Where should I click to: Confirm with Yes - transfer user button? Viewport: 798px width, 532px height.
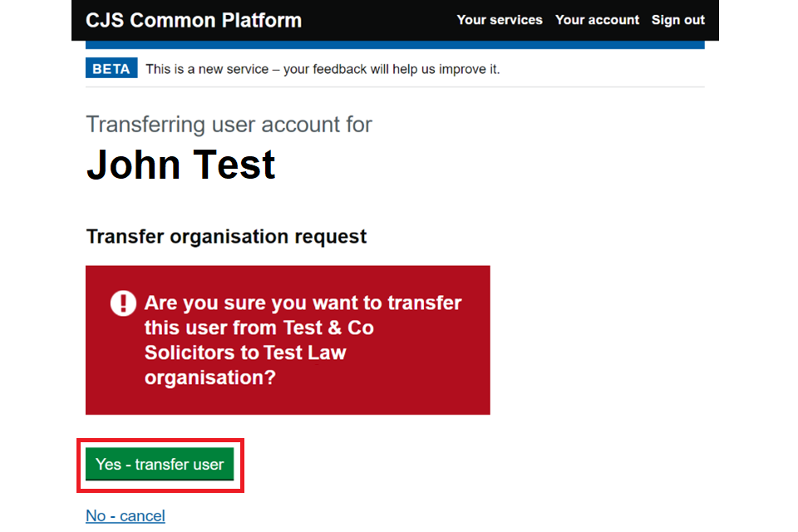tap(160, 464)
